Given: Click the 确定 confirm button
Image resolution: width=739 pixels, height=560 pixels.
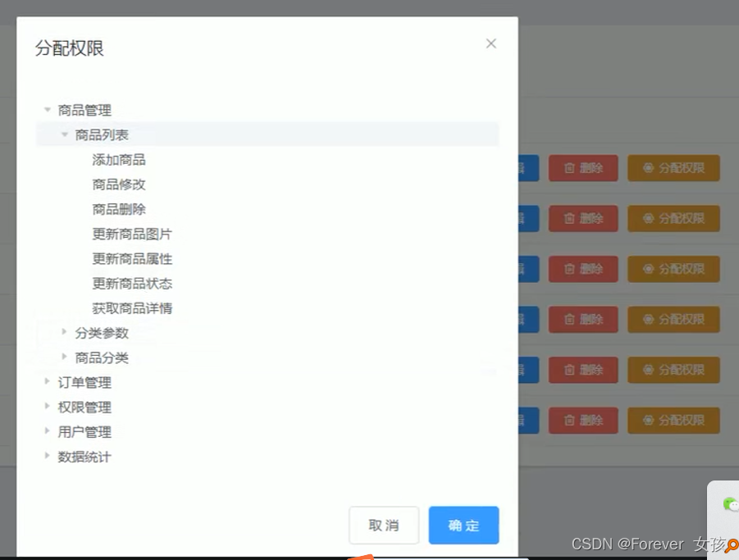Looking at the screenshot, I should [463, 525].
